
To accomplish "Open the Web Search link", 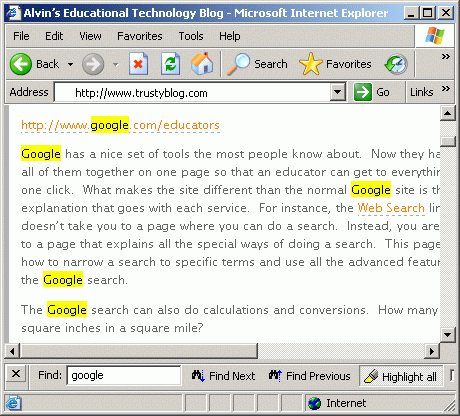I will pos(391,208).
